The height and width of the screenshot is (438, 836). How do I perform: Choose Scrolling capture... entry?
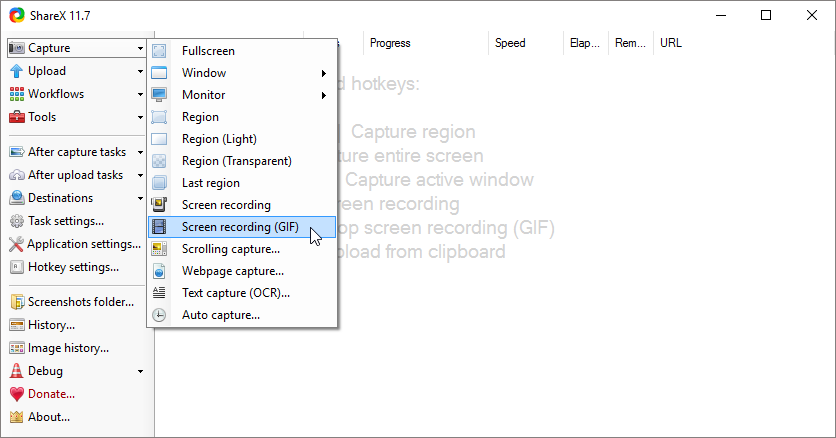point(242,249)
